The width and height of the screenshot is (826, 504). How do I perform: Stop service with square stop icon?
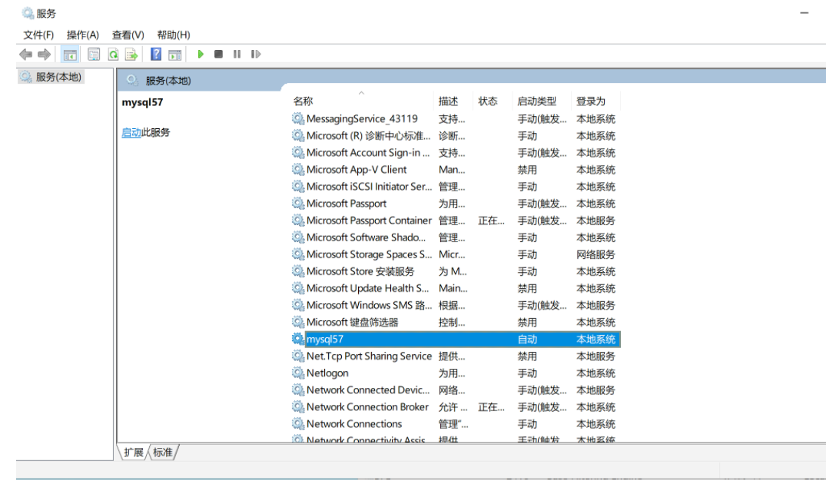[x=218, y=54]
